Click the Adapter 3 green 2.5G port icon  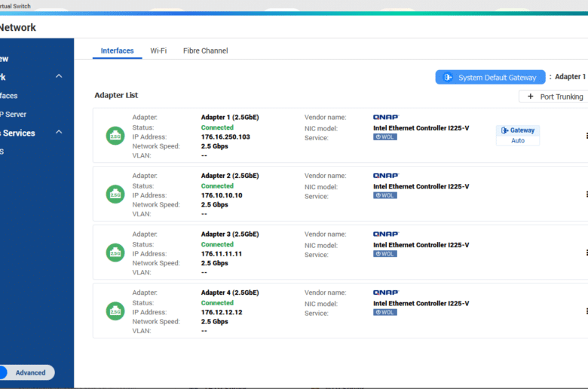[x=115, y=253]
